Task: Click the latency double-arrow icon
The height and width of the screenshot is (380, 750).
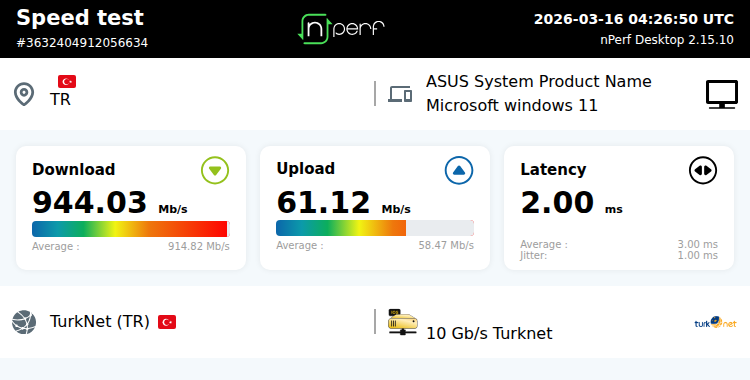Action: click(703, 170)
